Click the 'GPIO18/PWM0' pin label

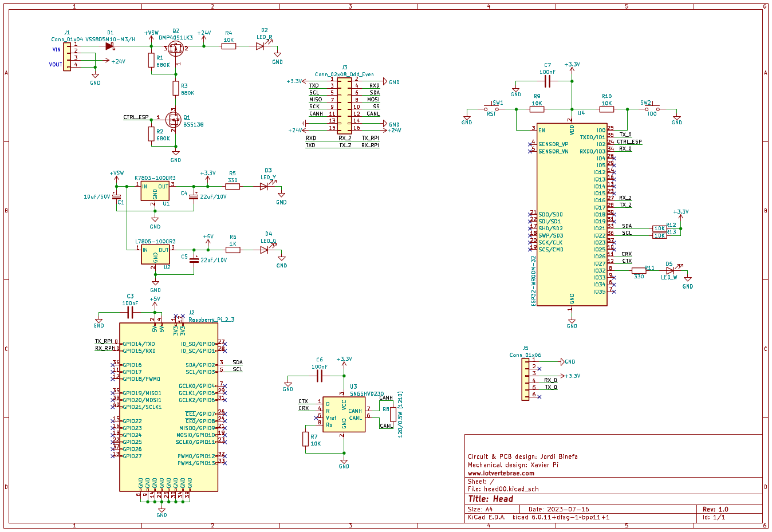pyautogui.click(x=141, y=379)
